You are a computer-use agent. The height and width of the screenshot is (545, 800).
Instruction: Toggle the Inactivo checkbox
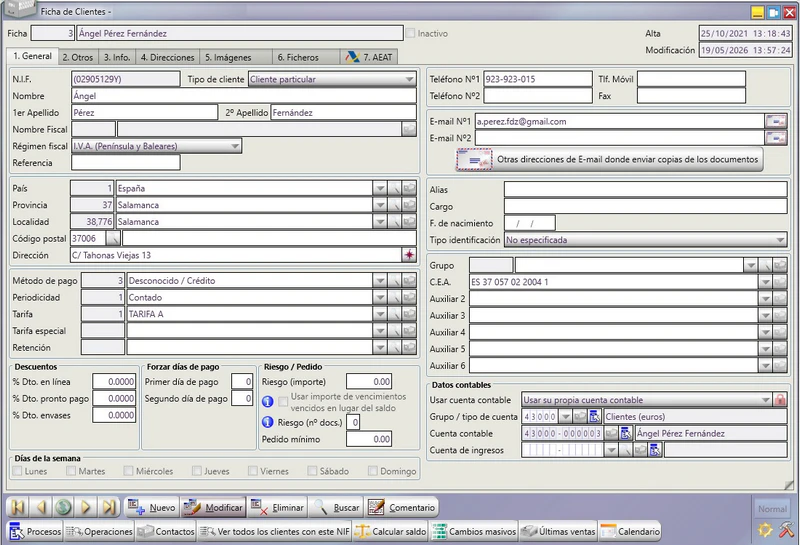coord(411,34)
